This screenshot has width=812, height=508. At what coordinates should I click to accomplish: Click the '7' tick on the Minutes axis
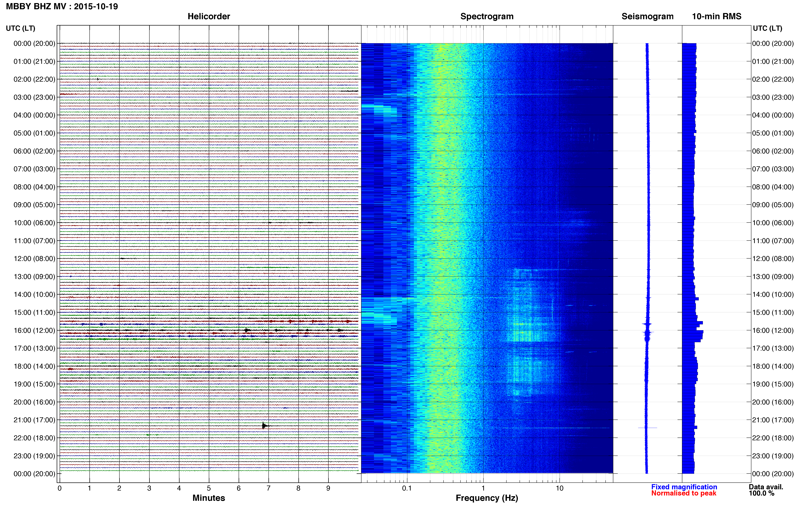click(x=269, y=488)
